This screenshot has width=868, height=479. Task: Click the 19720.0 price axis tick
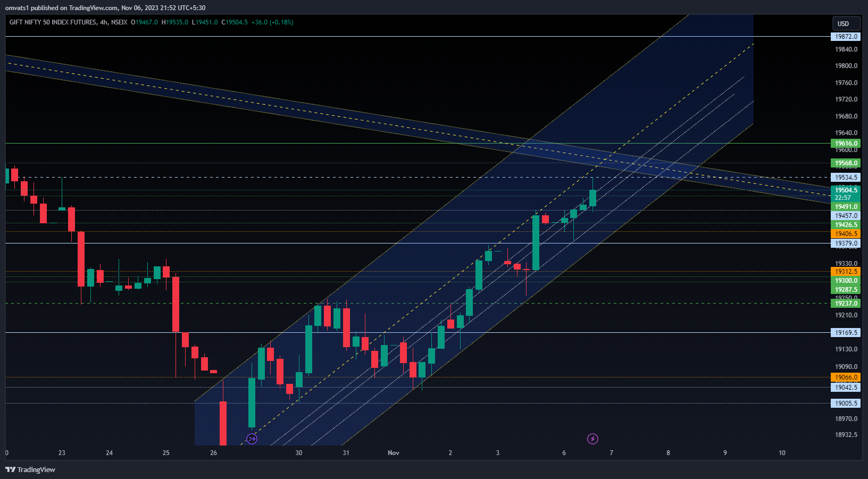(846, 99)
